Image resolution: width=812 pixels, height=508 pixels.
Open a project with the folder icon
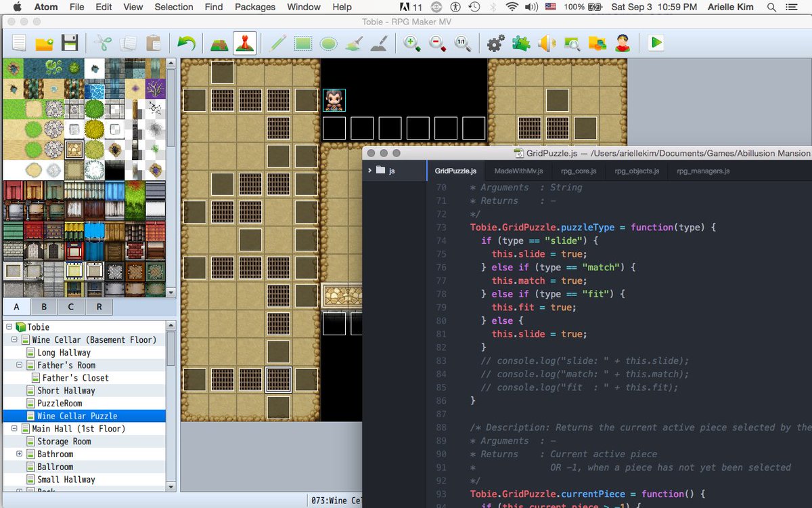45,43
